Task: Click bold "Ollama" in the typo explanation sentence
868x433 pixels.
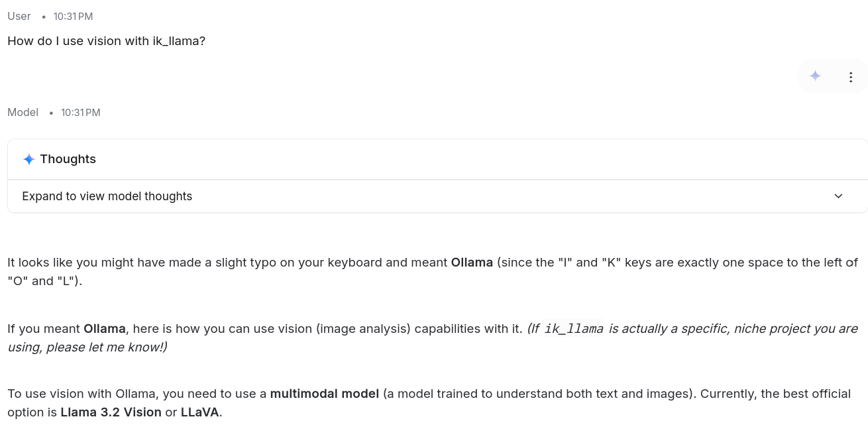Action: (x=472, y=263)
